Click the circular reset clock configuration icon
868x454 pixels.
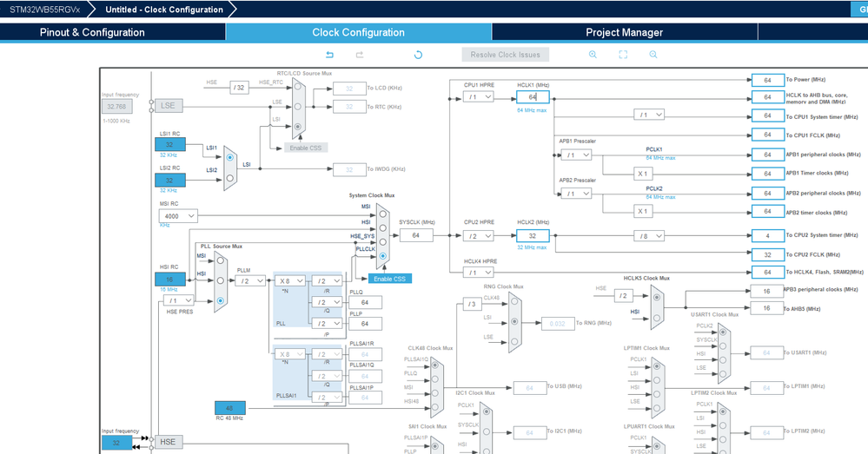click(x=418, y=55)
